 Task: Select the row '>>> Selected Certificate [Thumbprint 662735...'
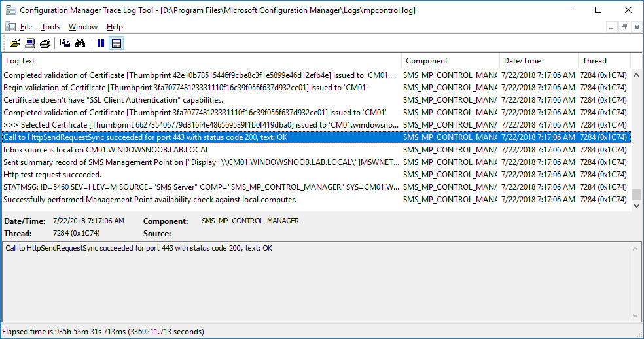pyautogui.click(x=316, y=125)
